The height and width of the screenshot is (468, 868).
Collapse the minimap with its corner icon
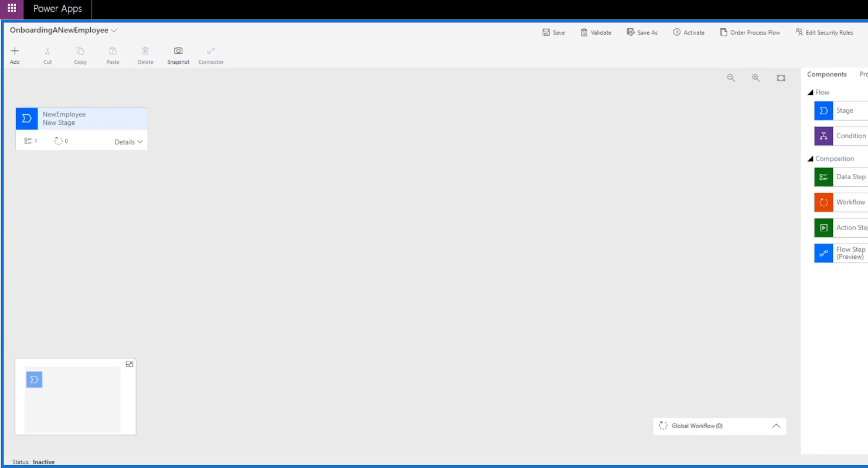click(x=130, y=364)
